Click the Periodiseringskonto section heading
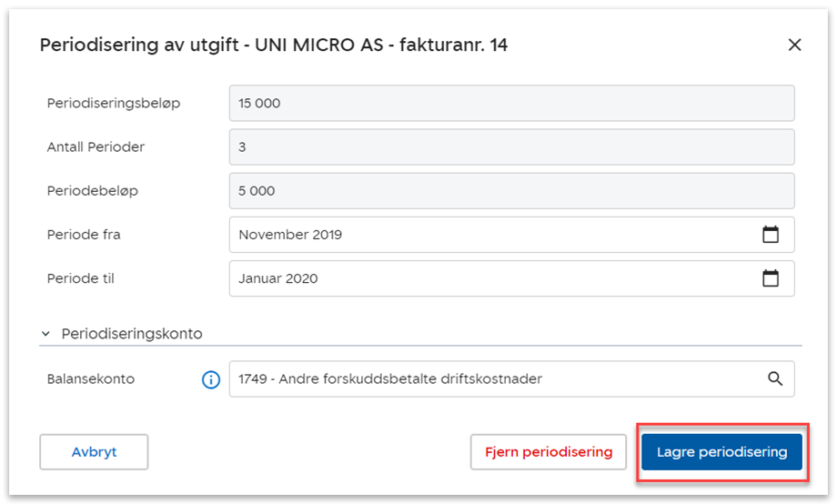This screenshot has width=837, height=504. [132, 334]
